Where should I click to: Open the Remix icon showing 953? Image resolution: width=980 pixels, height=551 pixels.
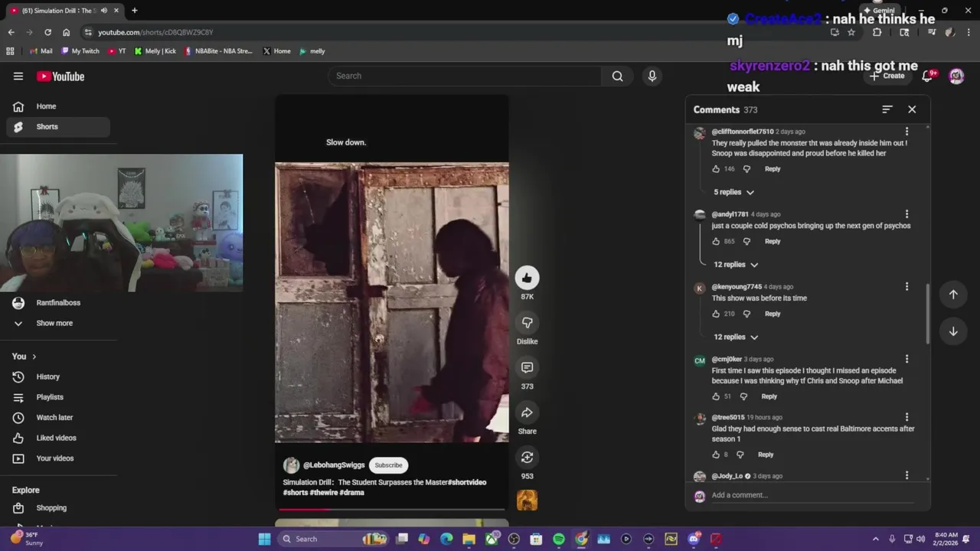pyautogui.click(x=527, y=457)
